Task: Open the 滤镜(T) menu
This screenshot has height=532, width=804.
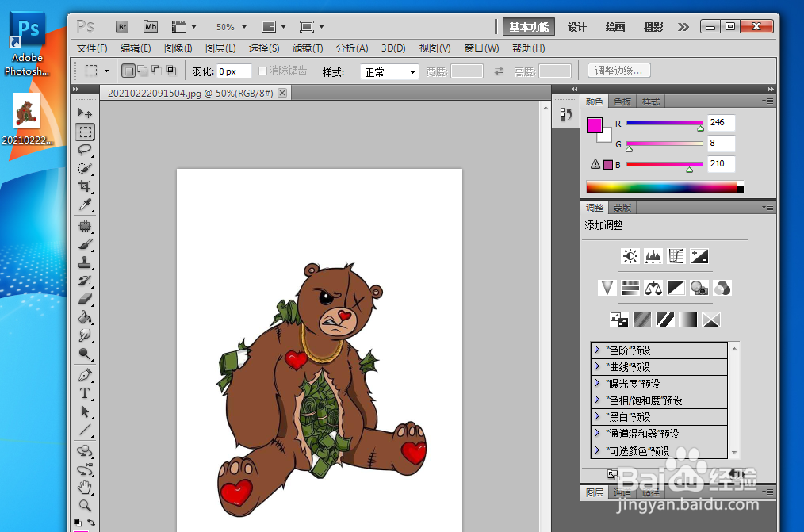Action: 308,48
